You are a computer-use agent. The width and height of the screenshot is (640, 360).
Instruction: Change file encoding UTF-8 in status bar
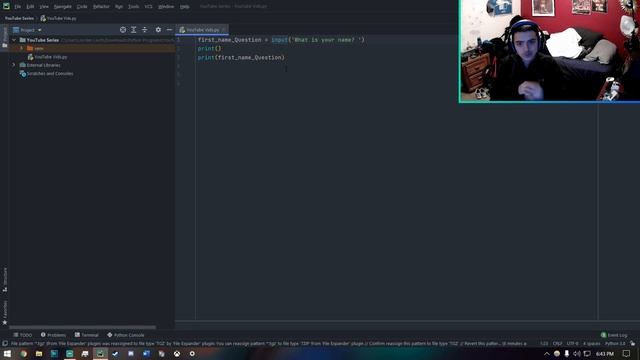click(x=572, y=344)
